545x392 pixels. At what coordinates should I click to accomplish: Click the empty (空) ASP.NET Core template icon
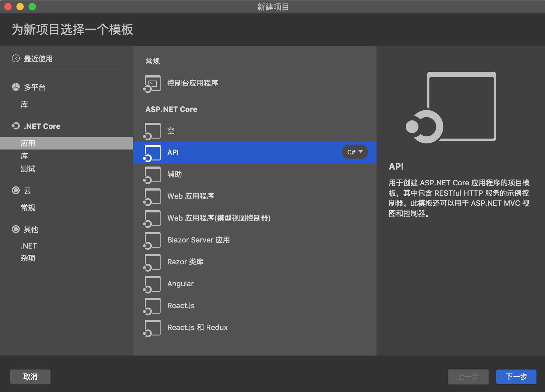152,131
